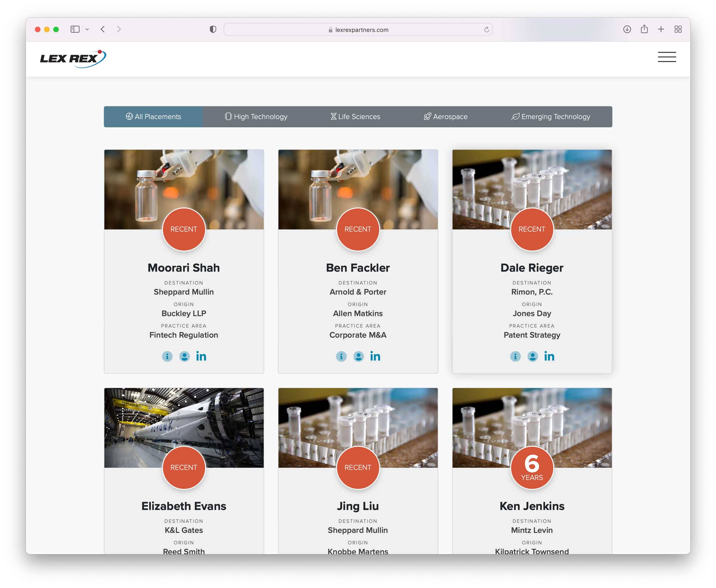Click the Elizabeth Evans name heading
716x588 pixels.
184,506
